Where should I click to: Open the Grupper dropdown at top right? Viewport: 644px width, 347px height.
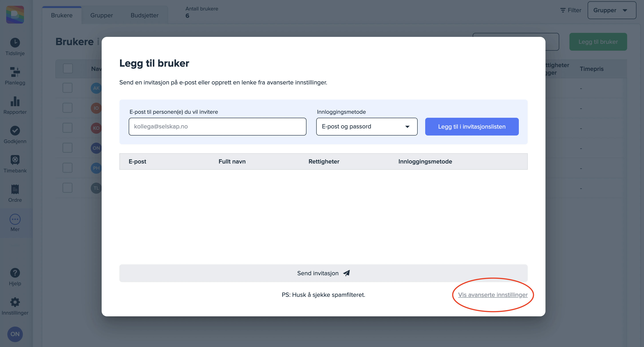pyautogui.click(x=612, y=10)
